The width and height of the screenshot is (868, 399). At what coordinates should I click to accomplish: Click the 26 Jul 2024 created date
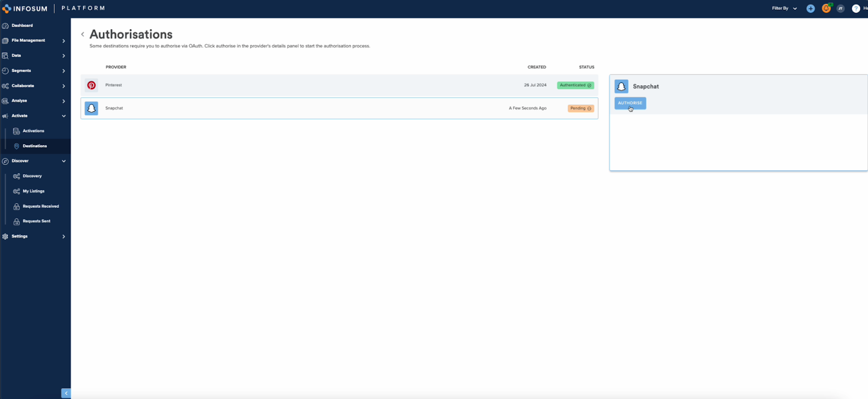535,85
